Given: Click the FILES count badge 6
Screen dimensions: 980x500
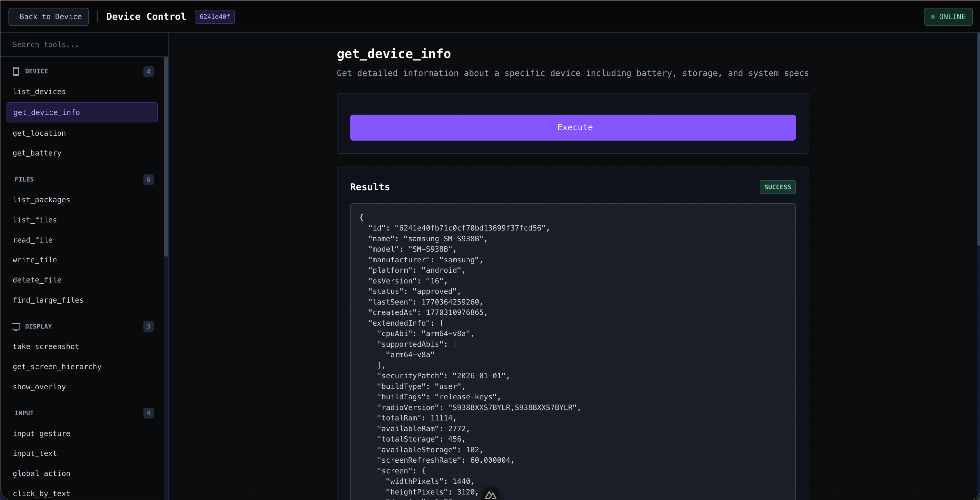Looking at the screenshot, I should pyautogui.click(x=148, y=180).
